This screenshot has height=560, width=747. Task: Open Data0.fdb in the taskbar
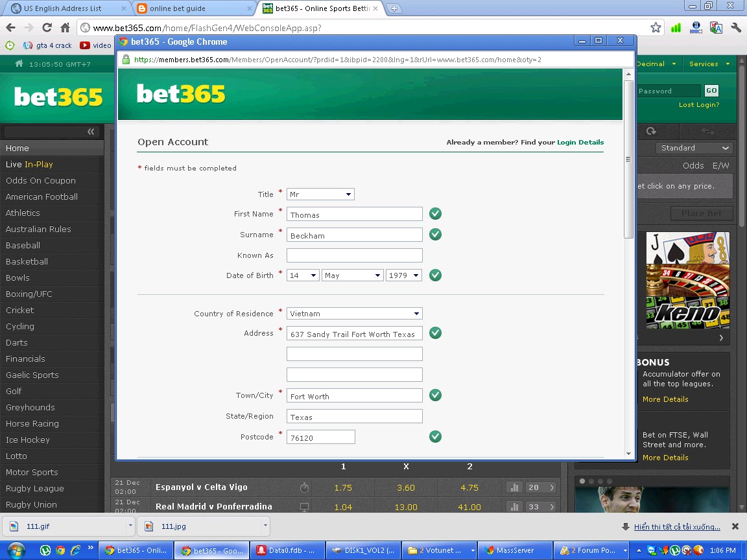tap(287, 550)
